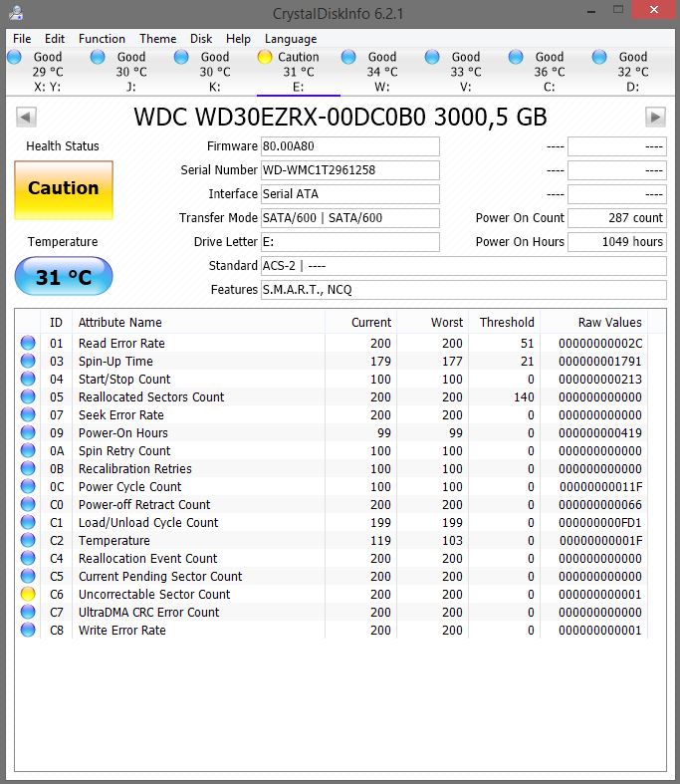Click the blue status orb for drive C:
The height and width of the screenshot is (784, 680).
(516, 57)
